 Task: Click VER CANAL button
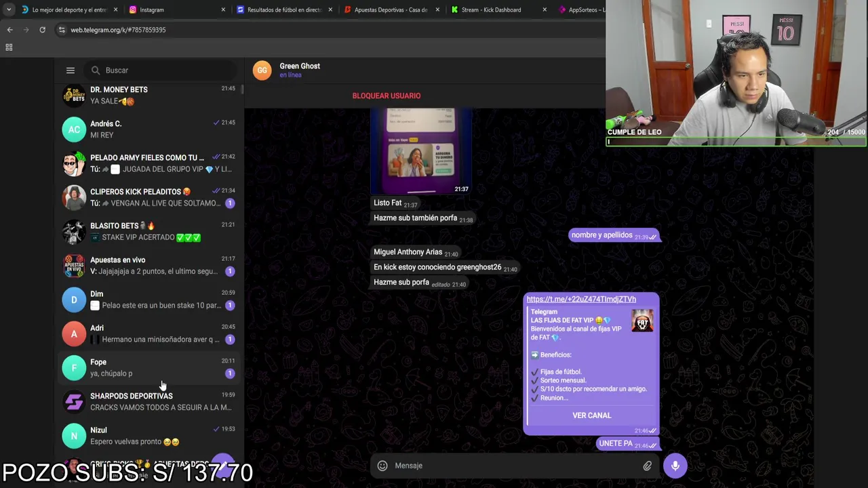[x=591, y=415]
